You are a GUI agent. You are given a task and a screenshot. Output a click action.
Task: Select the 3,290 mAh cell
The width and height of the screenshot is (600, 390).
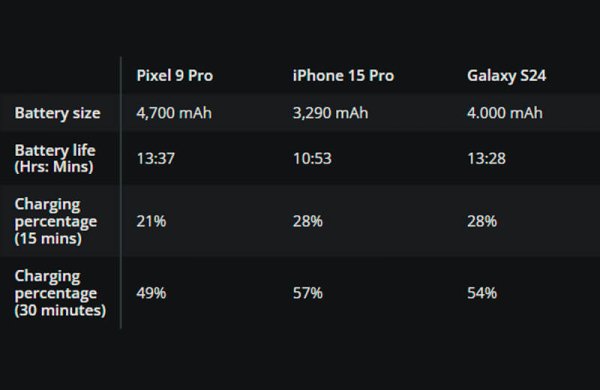[330, 113]
